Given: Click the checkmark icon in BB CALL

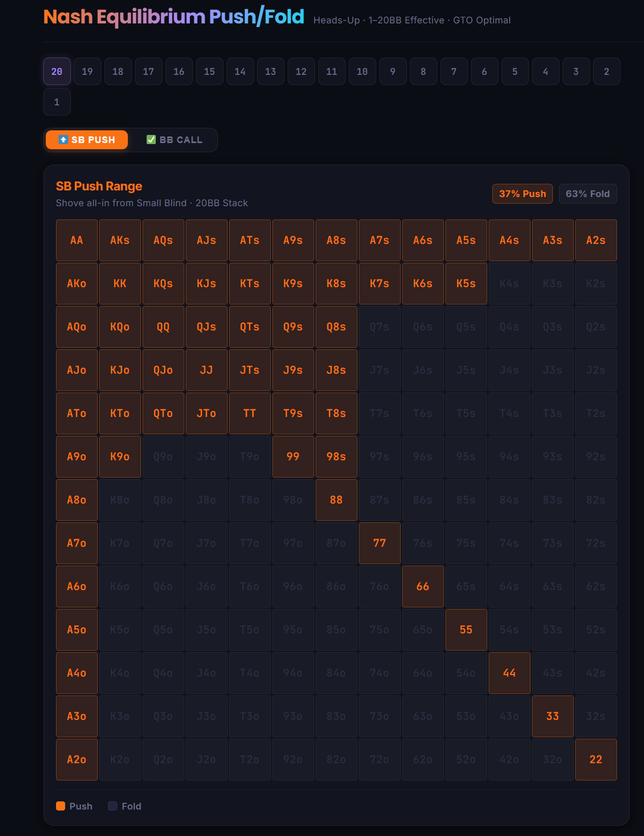Looking at the screenshot, I should tap(151, 140).
